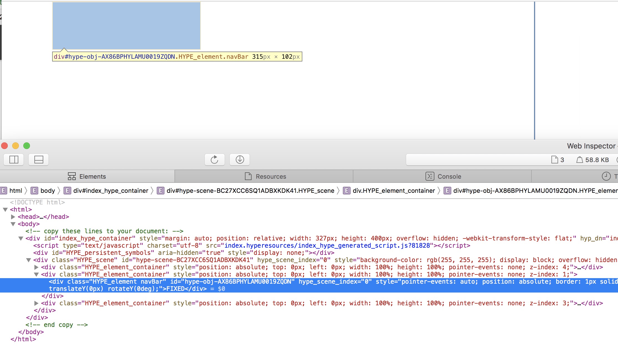The height and width of the screenshot is (364, 618).
Task: Collapse the html node triangle
Action: [5, 210]
